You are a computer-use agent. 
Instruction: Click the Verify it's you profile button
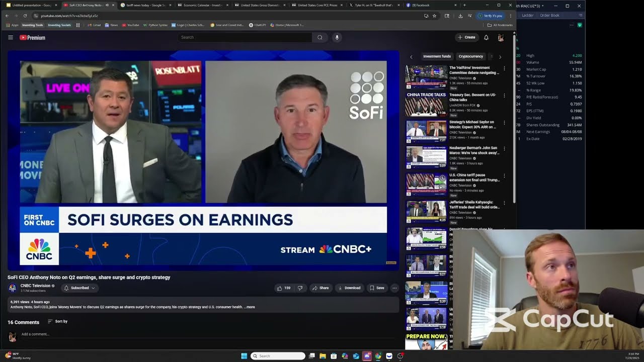490,16
